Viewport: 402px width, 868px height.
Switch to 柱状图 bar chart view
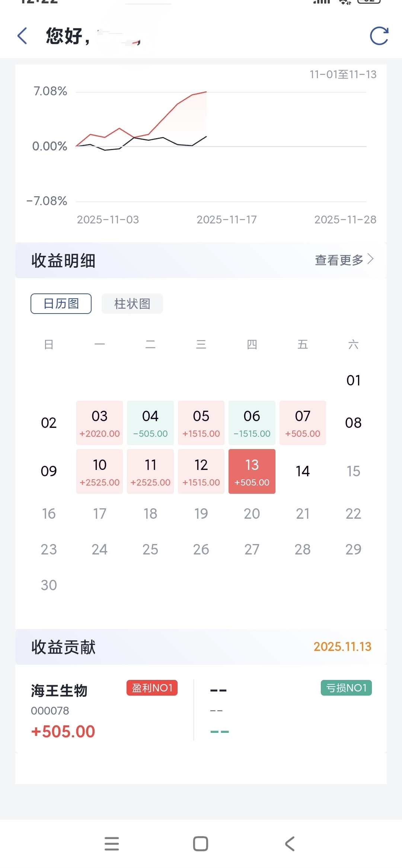tap(132, 303)
